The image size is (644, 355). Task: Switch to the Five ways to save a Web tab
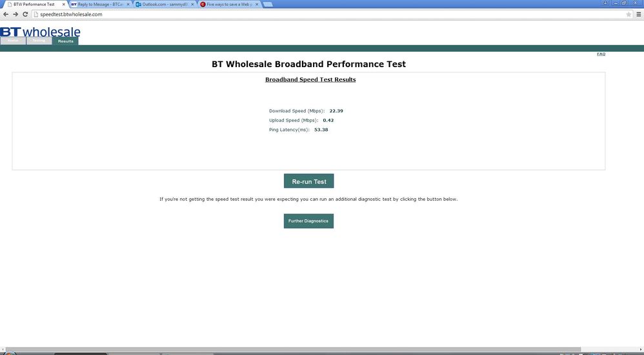coord(230,5)
